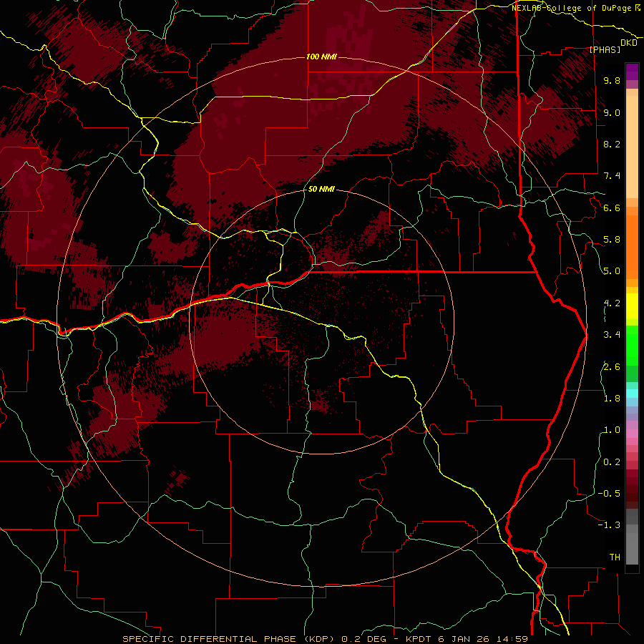Click the 5.0 scale value

(x=612, y=271)
